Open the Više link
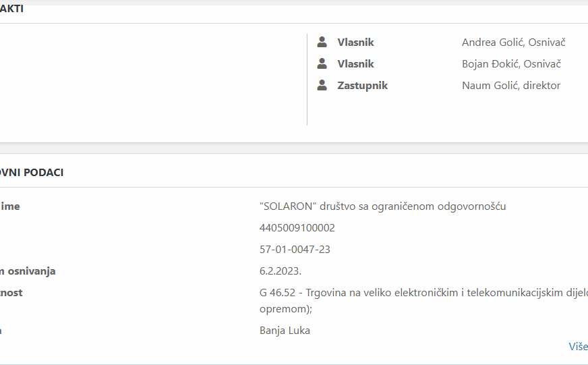 point(578,346)
